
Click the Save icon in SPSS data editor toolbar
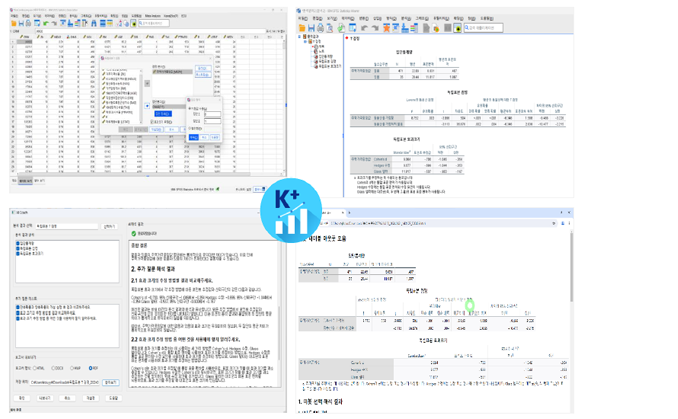tap(22, 24)
